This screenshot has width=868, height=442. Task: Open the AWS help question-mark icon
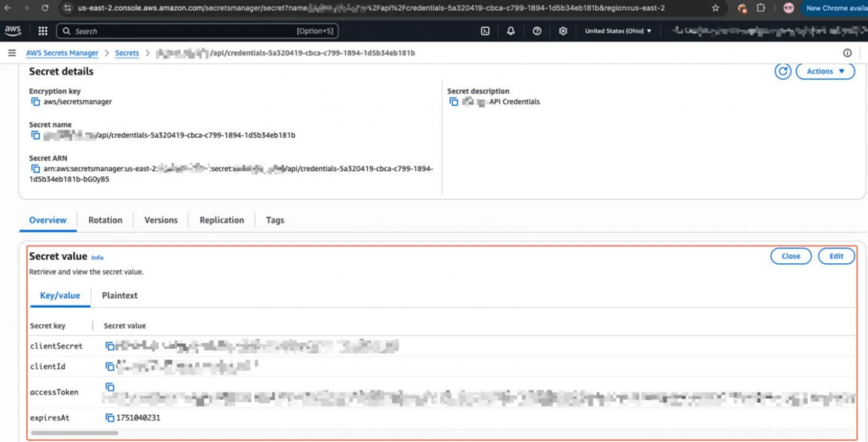click(537, 30)
